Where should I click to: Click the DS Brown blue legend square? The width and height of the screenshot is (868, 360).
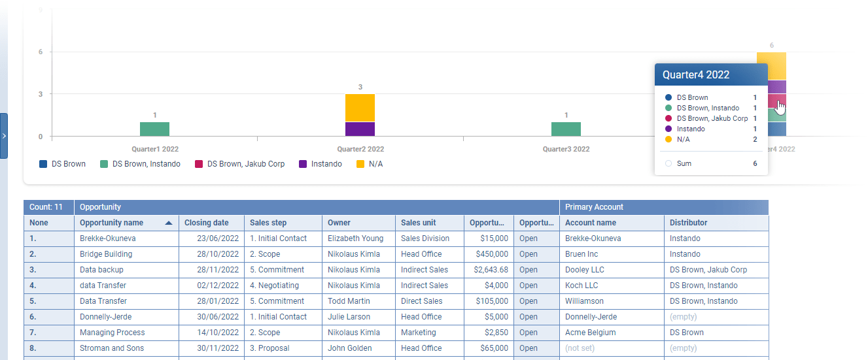click(x=43, y=164)
